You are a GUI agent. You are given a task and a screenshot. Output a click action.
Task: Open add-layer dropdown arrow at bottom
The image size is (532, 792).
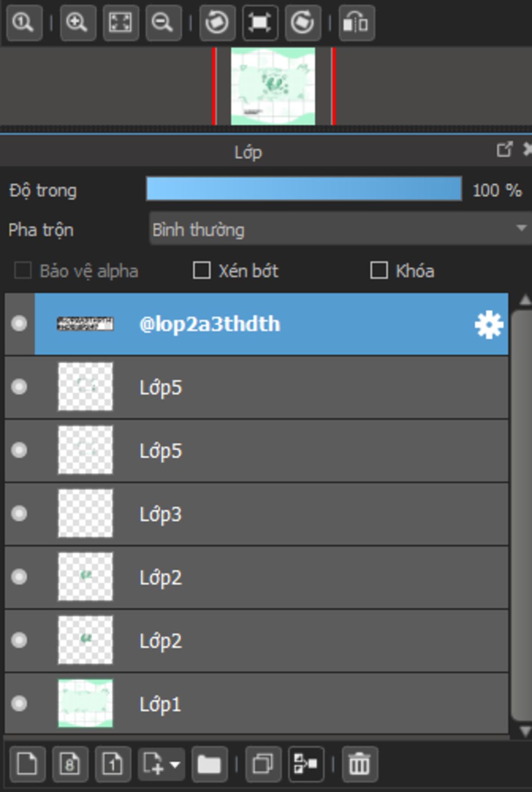click(175, 764)
